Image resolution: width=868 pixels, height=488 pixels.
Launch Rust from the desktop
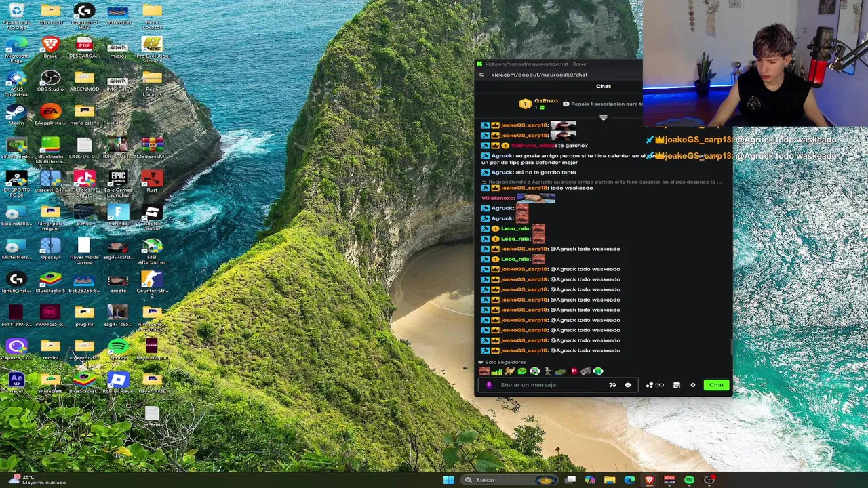tap(152, 181)
